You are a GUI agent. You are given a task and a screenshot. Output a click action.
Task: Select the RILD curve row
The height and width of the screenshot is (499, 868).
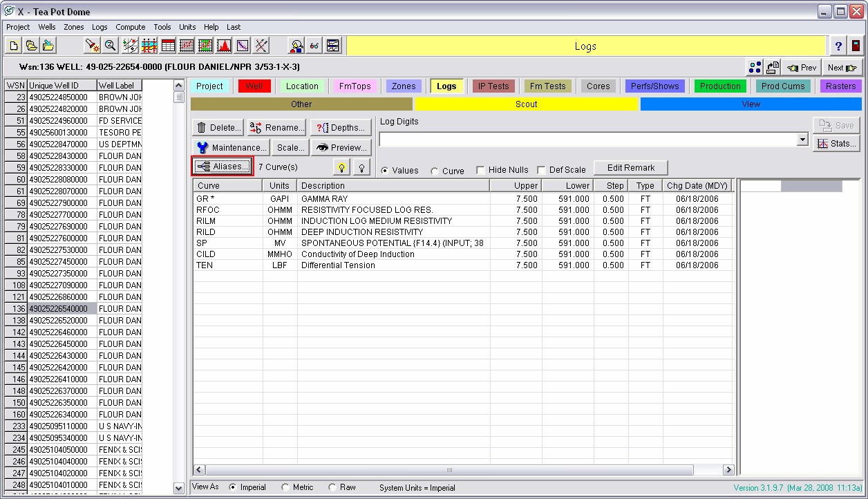(463, 232)
